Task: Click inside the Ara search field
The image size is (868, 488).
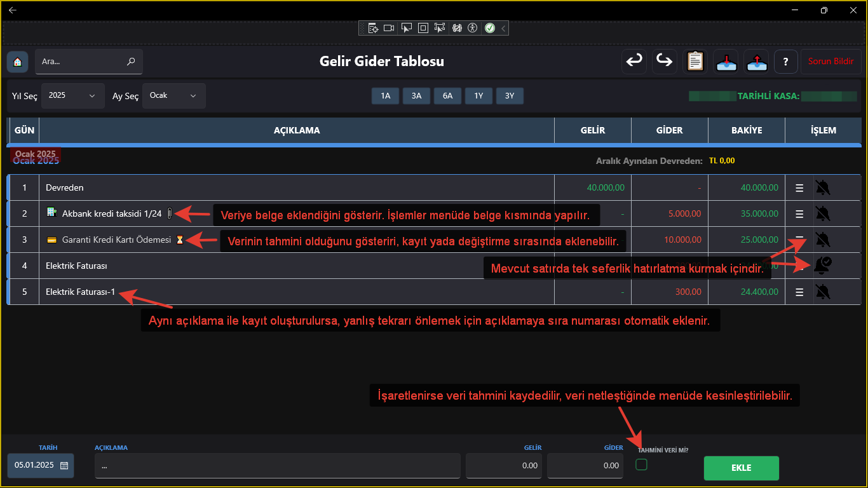Action: (x=83, y=62)
